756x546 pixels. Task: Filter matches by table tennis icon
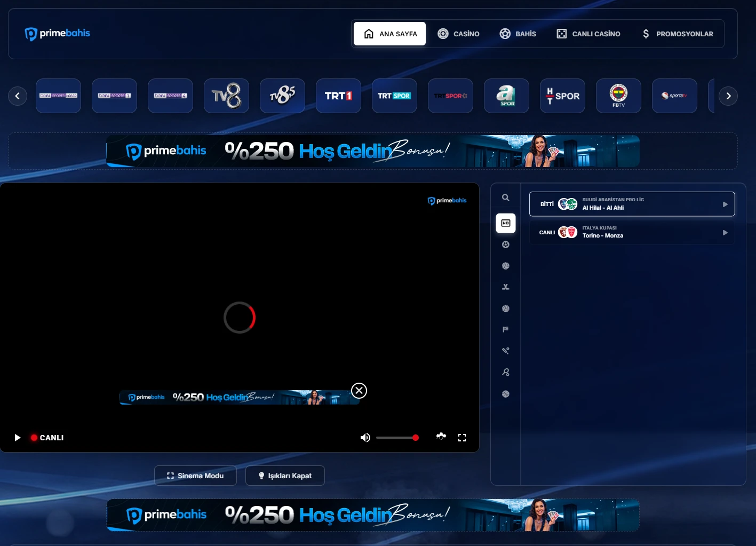(506, 373)
